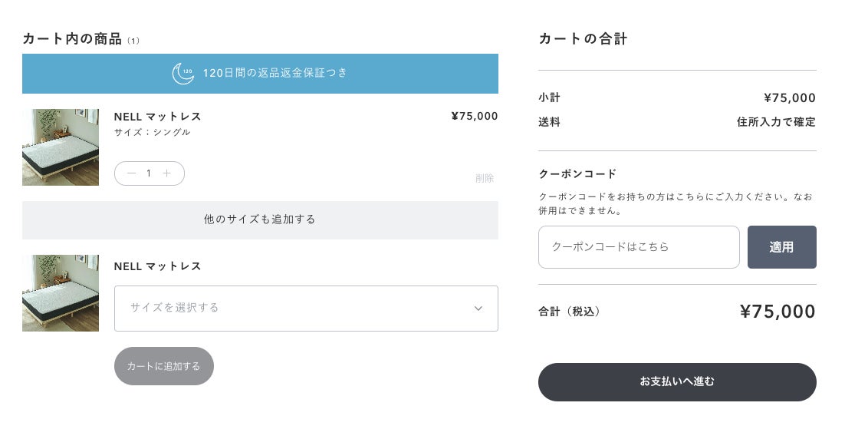Click the large ¥75,000 total amount
Image resolution: width=868 pixels, height=439 pixels.
point(778,312)
